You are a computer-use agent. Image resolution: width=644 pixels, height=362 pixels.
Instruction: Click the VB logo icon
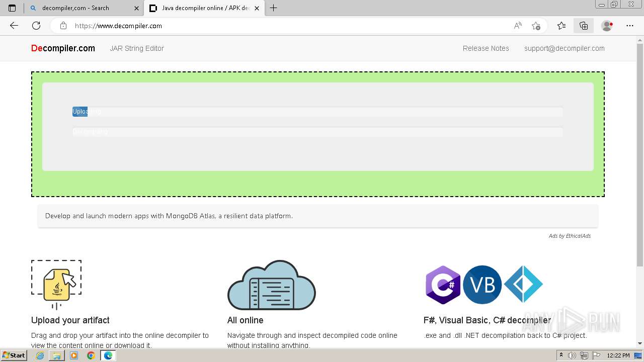[x=482, y=285]
